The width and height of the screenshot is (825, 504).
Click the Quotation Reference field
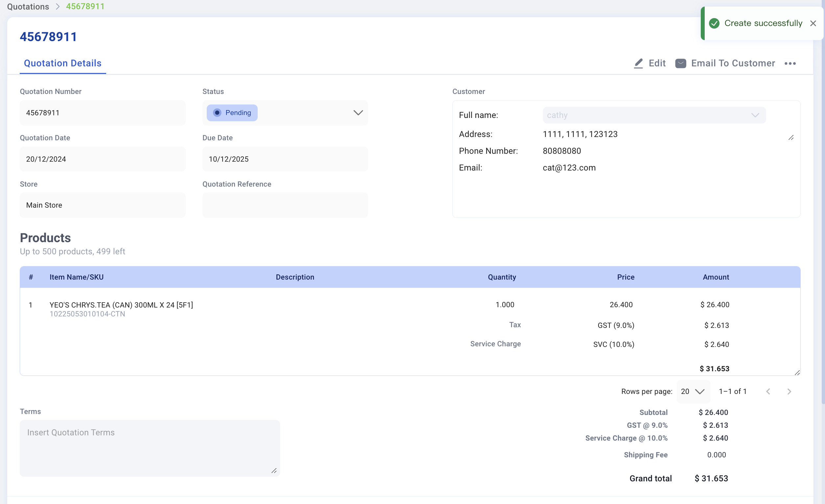tap(285, 205)
